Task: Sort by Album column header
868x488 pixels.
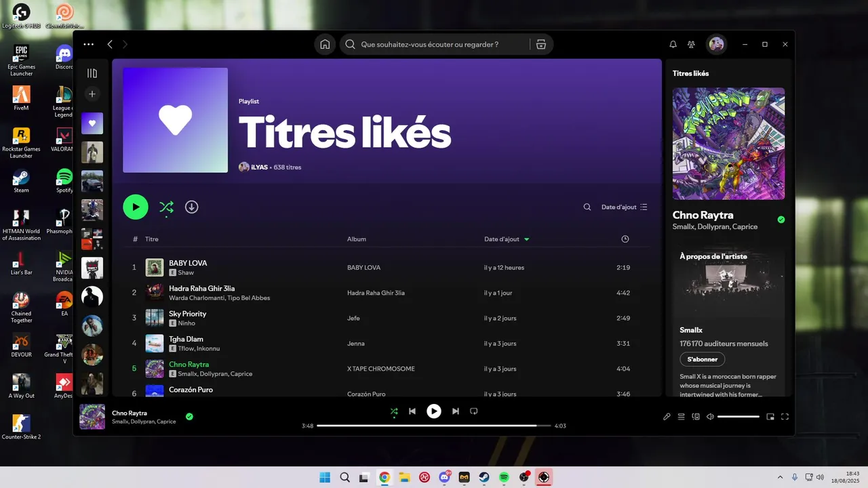Action: pyautogui.click(x=357, y=239)
